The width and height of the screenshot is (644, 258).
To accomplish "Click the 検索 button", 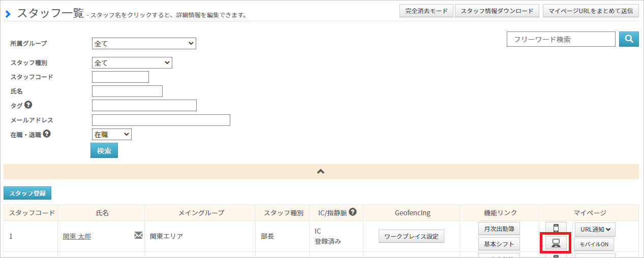I will 104,151.
